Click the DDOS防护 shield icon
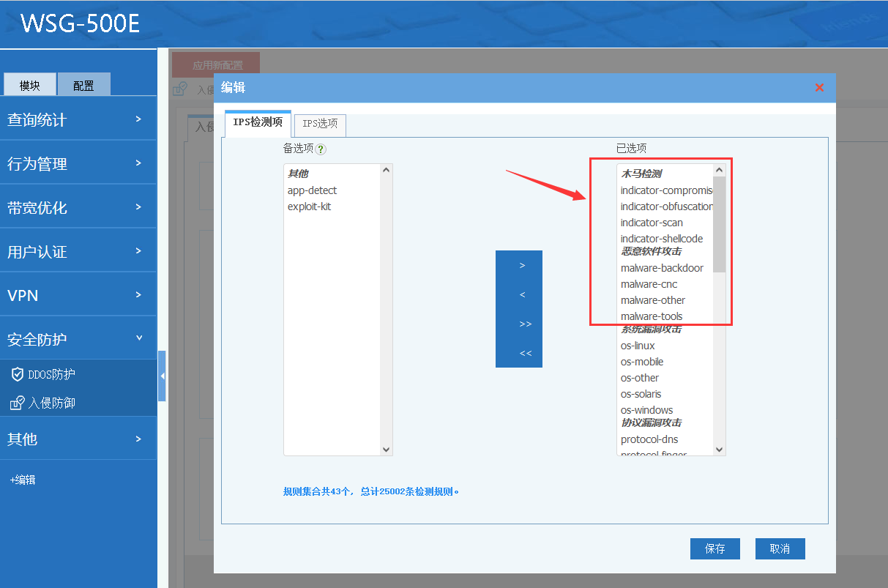This screenshot has height=588, width=888. pyautogui.click(x=18, y=374)
